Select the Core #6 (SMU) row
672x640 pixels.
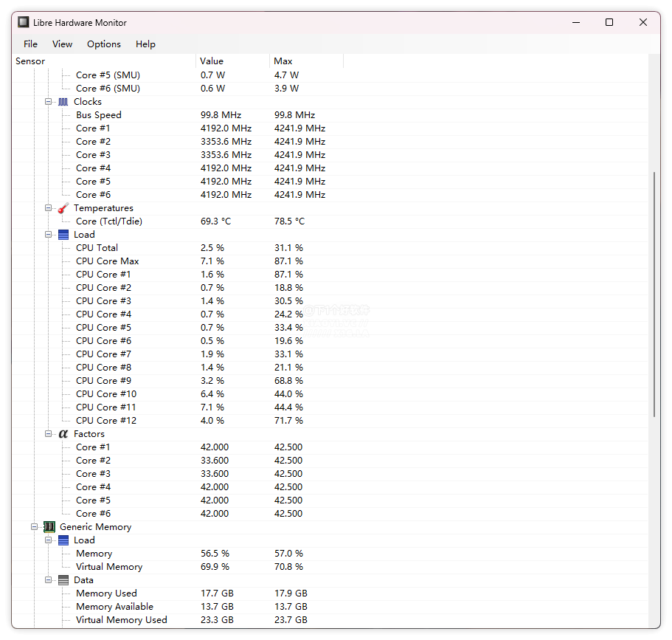click(330, 89)
